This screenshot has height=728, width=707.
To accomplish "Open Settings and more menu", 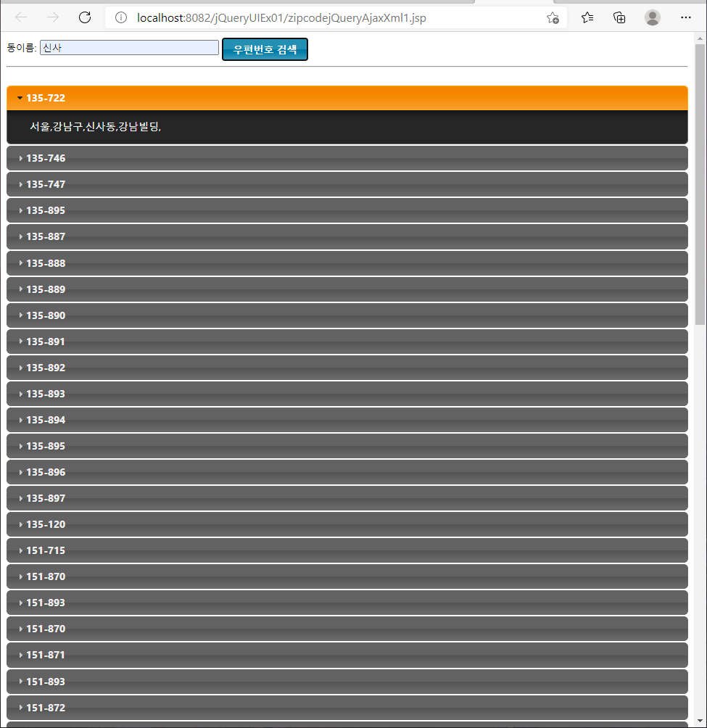I will 686,17.
